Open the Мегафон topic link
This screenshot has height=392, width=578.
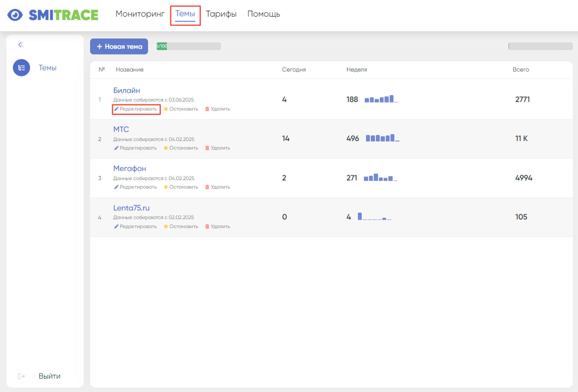[130, 169]
